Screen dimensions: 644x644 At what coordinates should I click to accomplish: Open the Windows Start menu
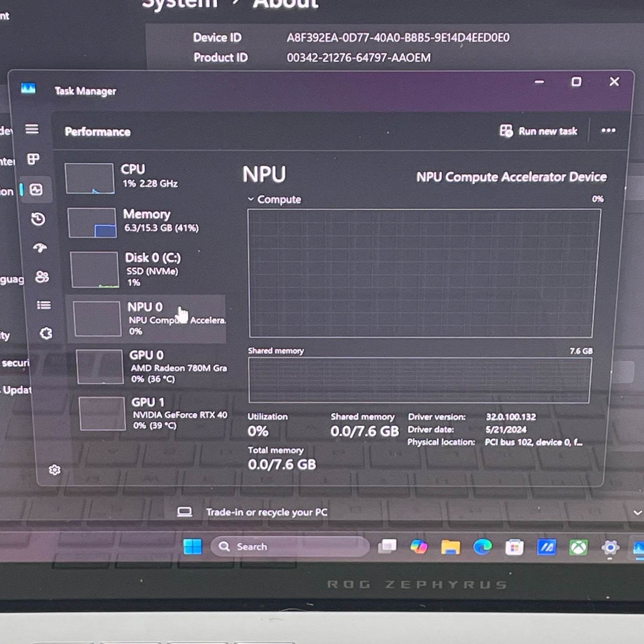[192, 547]
